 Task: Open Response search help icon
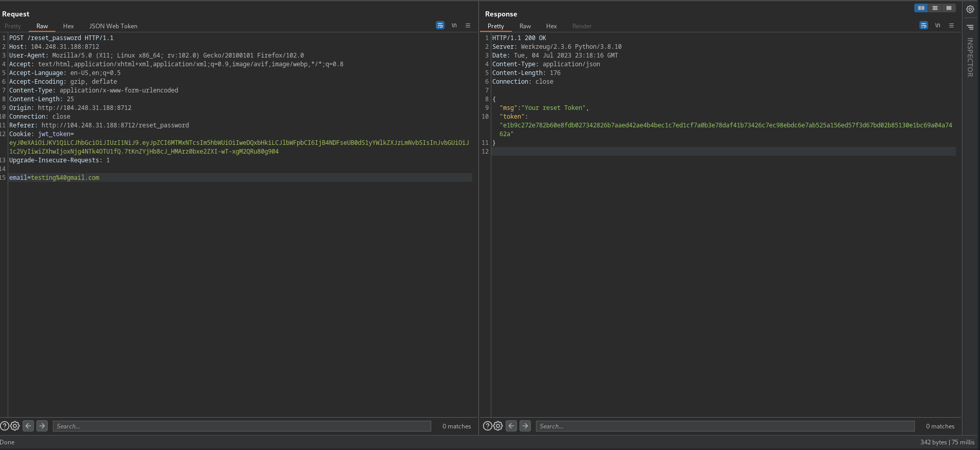pos(488,426)
